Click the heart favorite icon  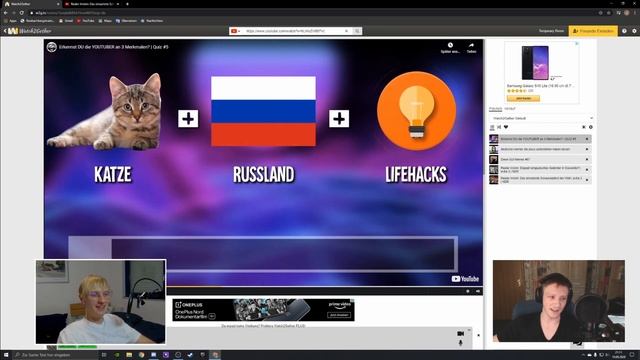[506, 127]
